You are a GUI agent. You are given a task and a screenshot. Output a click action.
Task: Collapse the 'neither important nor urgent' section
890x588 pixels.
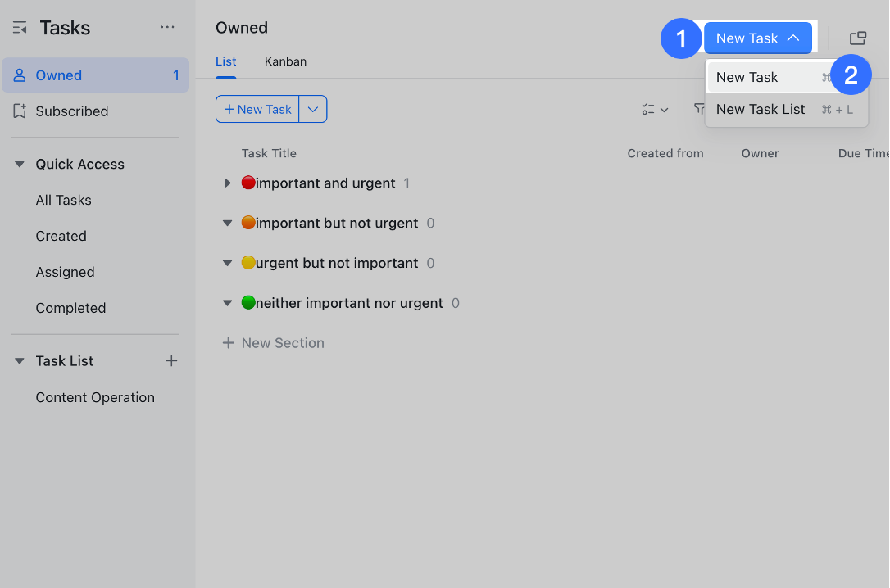tap(228, 303)
